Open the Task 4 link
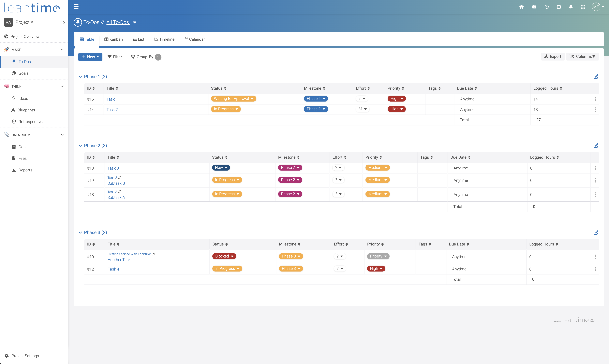Viewport: 609px width, 364px height. pyautogui.click(x=113, y=269)
